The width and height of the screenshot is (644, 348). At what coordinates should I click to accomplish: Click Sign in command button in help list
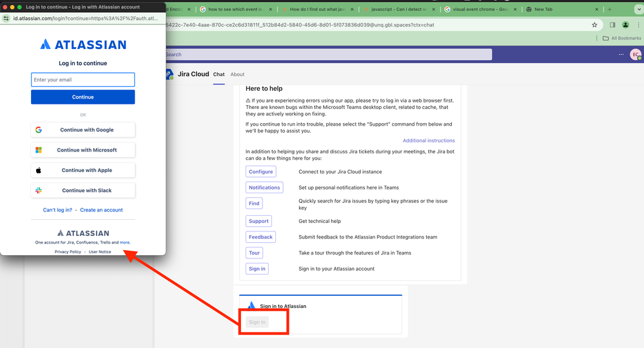[257, 269]
